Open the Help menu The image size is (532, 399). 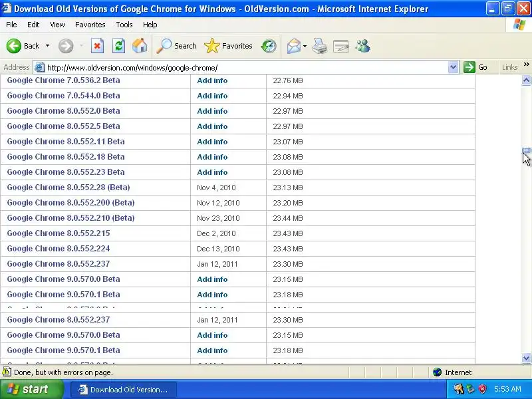click(x=150, y=25)
